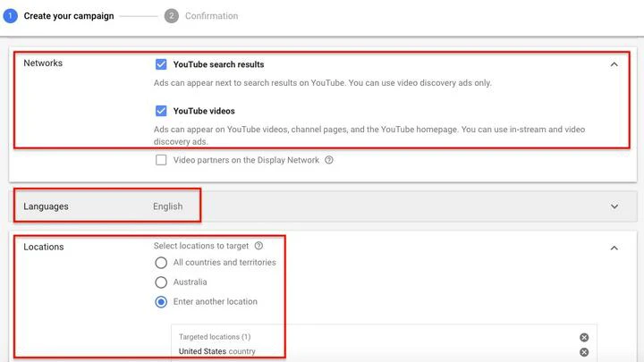The height and width of the screenshot is (362, 644).
Task: Collapse the Networks section chevron
Action: click(x=614, y=64)
